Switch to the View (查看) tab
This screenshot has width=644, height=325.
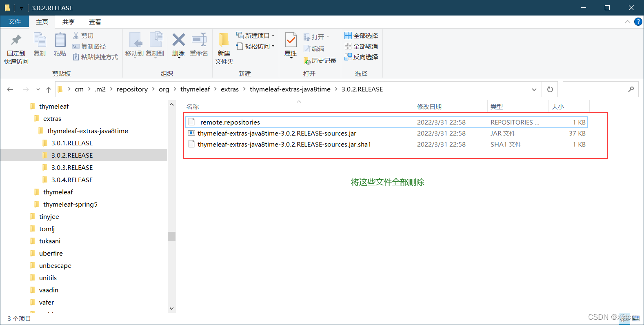pyautogui.click(x=95, y=22)
